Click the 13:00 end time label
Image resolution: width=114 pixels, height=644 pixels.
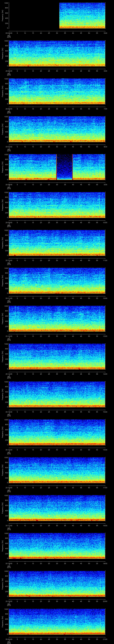pyautogui.click(x=105, y=336)
